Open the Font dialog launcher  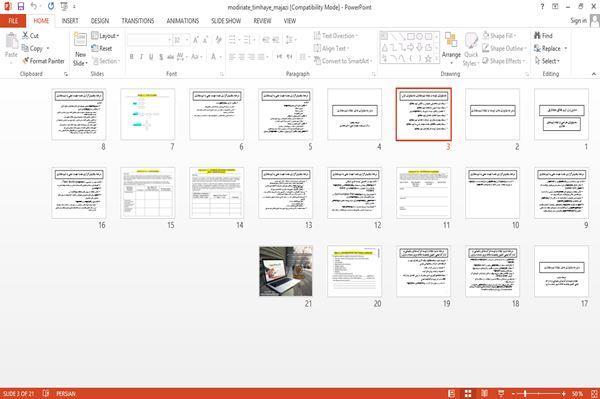[221, 74]
